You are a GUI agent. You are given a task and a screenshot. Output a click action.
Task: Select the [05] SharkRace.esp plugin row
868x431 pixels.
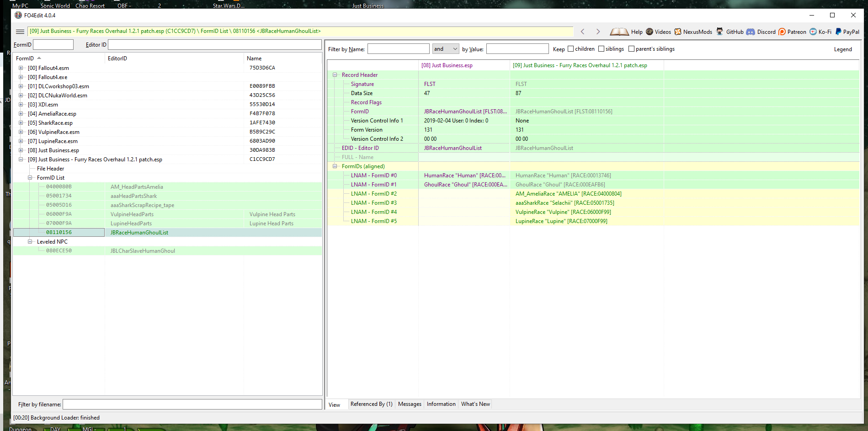[167, 122]
